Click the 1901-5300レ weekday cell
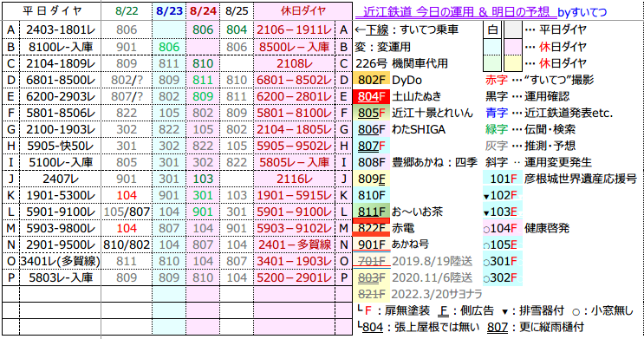This screenshot has height=339, width=644. (61, 195)
